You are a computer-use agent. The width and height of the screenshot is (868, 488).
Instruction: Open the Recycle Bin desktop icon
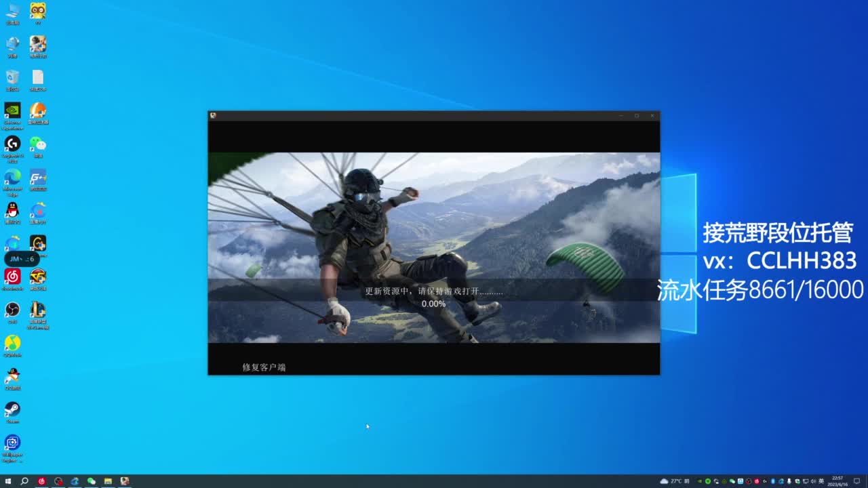tap(12, 80)
